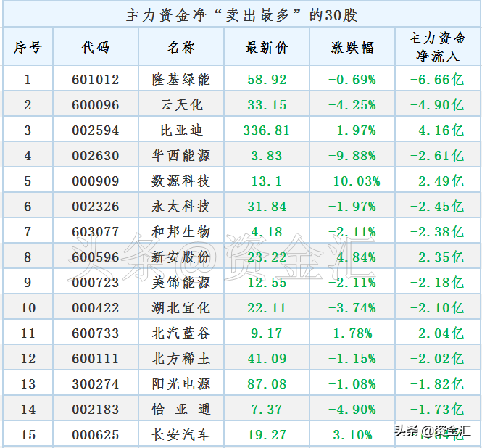Click net inflow value -4.16亿

437,130
